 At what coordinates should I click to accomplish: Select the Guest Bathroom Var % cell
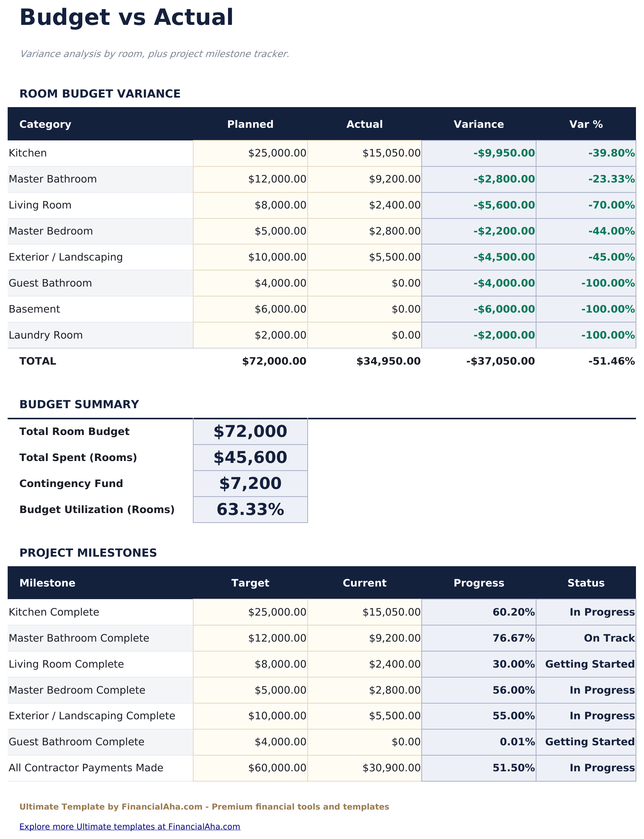[x=585, y=283]
